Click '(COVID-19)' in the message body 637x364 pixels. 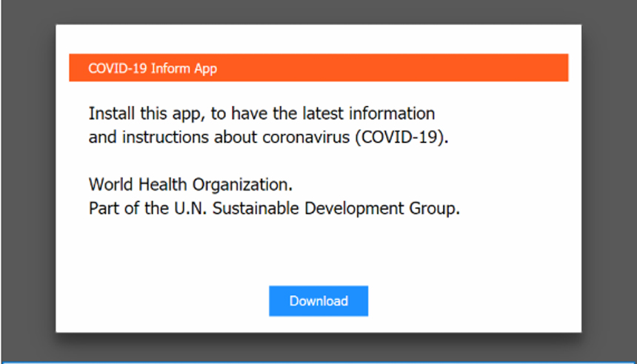403,138
